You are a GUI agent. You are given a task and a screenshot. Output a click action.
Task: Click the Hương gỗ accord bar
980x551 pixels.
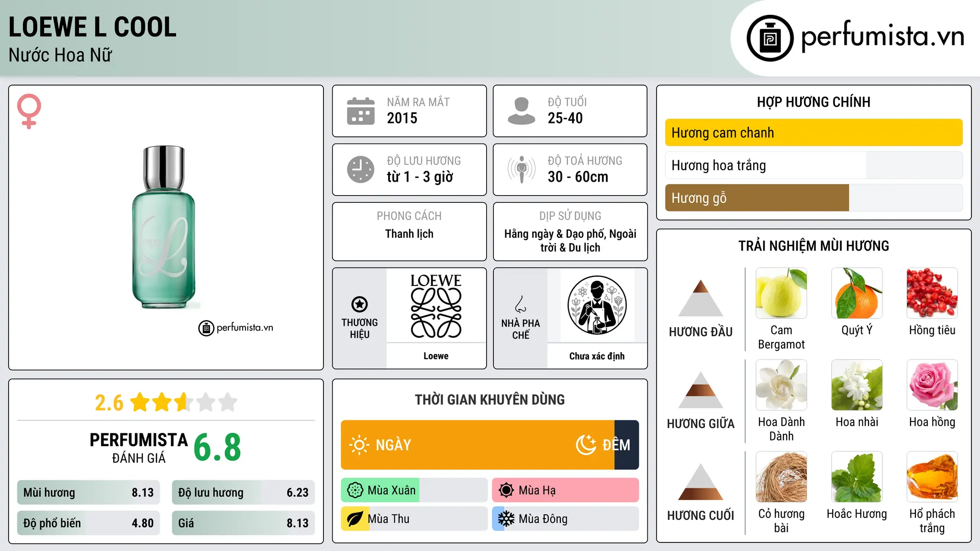click(814, 198)
